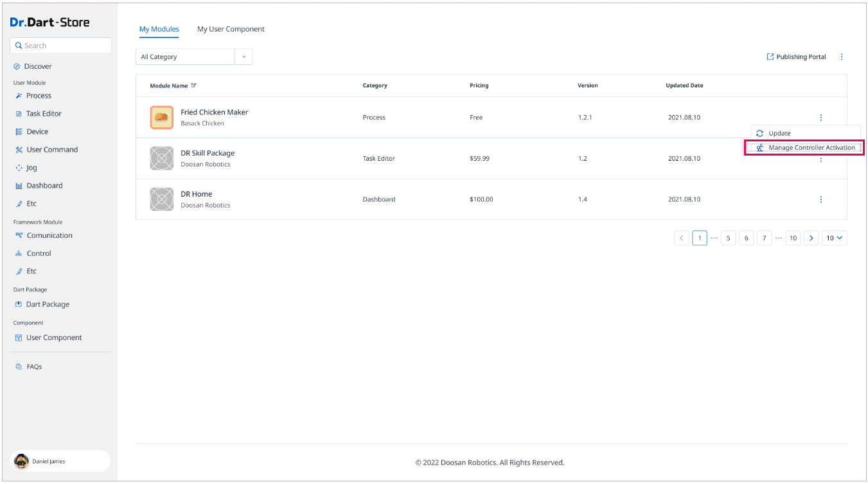Open Discover in the sidebar
The height and width of the screenshot is (484, 868).
coord(38,66)
